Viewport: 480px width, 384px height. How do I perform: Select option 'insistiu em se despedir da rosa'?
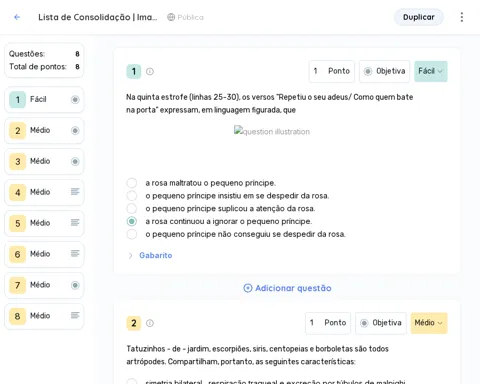point(132,196)
